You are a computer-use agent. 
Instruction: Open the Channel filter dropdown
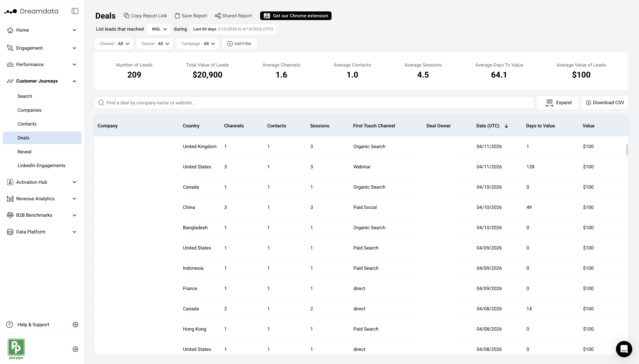114,44
